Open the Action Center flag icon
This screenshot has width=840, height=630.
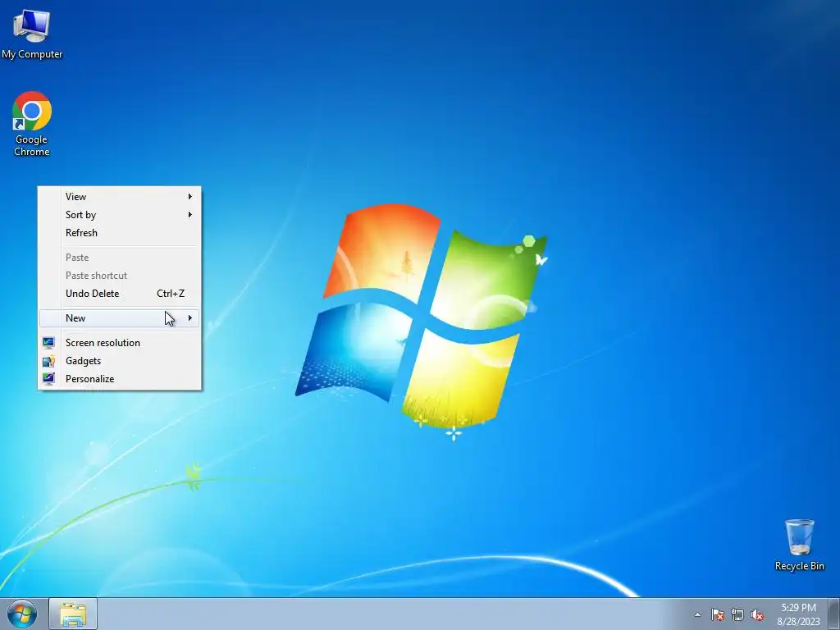[x=717, y=614]
